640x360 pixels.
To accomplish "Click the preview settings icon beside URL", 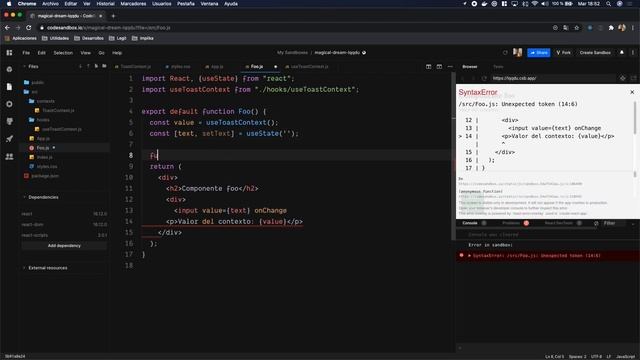I will (x=622, y=78).
